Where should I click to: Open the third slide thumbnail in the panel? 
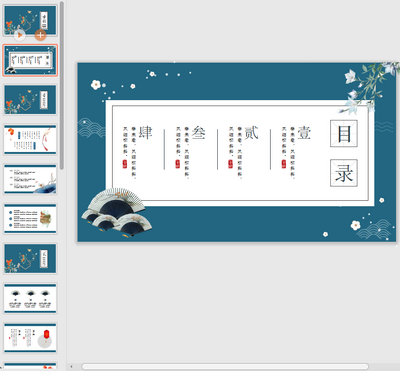click(30, 100)
